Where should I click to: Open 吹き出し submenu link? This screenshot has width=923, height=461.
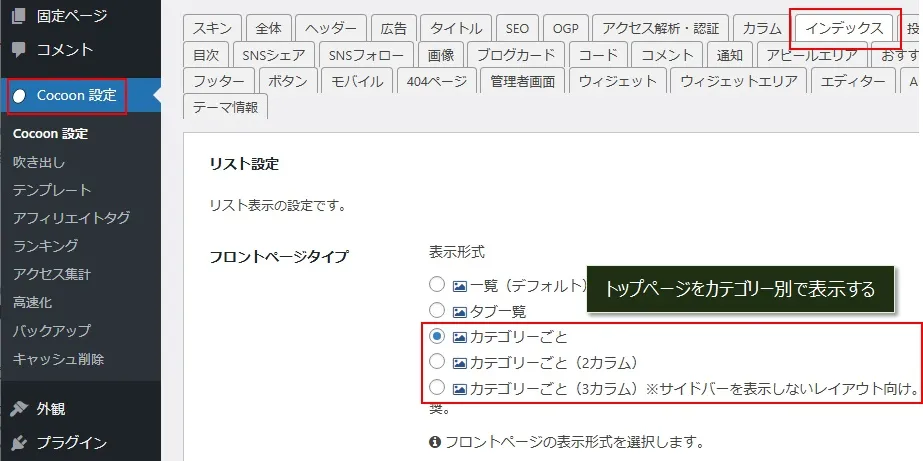[x=39, y=162]
